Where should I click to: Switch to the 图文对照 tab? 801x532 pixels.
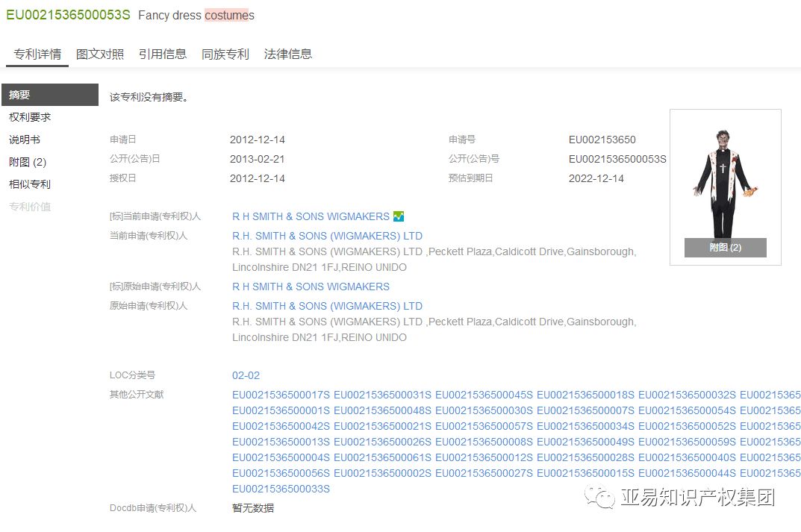point(100,54)
